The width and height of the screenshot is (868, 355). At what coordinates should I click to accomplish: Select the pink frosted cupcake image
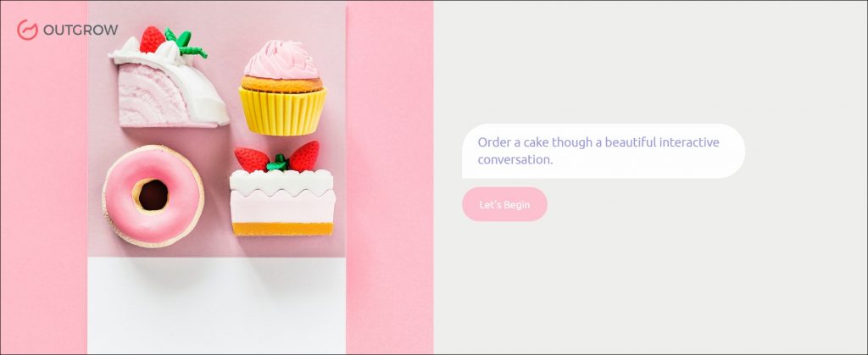pyautogui.click(x=282, y=87)
